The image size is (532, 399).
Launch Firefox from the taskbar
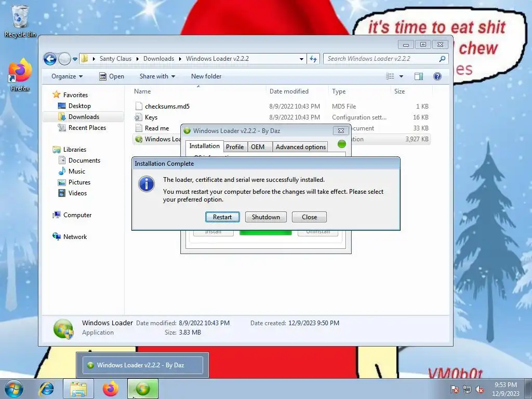click(x=111, y=389)
